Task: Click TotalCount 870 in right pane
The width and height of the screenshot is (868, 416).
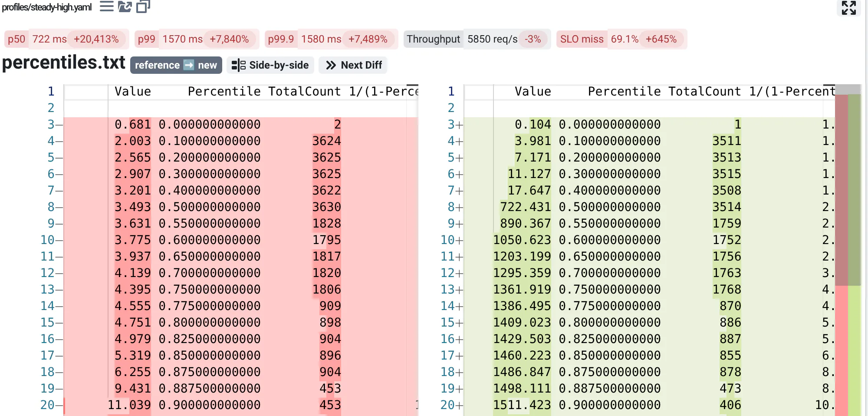Action: coord(730,306)
